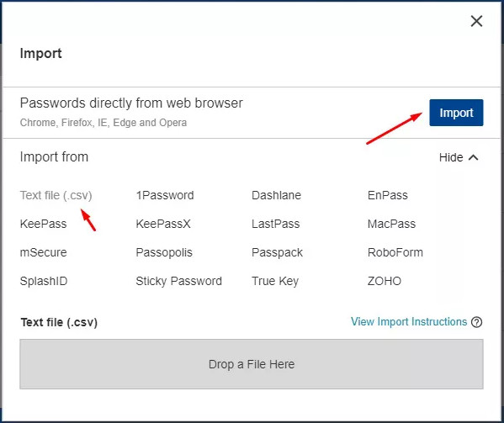Choose Passopolis as import source
Viewport: 504px width, 423px height.
tap(164, 252)
